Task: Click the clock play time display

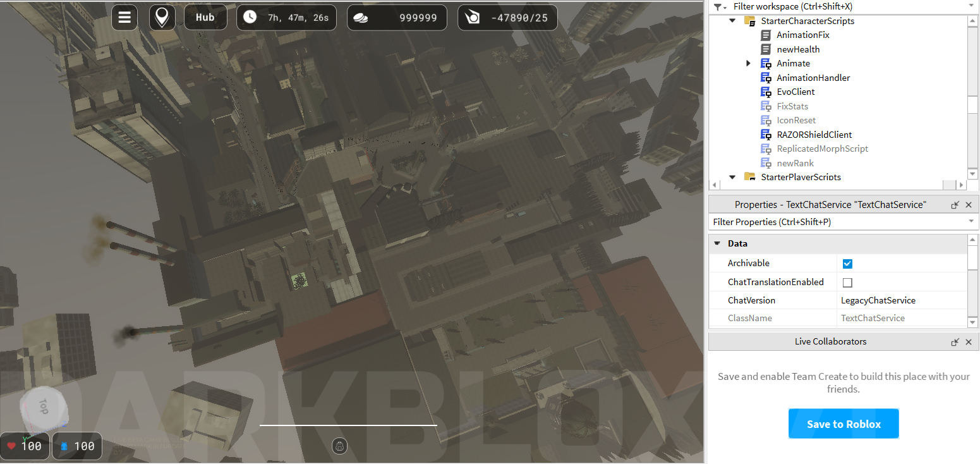Action: [x=286, y=18]
